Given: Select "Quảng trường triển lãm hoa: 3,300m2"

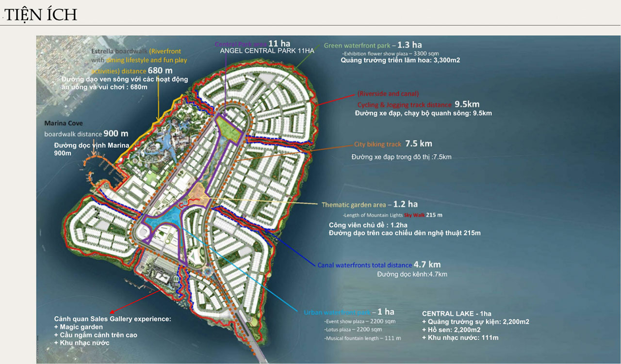Looking at the screenshot, I should click(x=400, y=61).
